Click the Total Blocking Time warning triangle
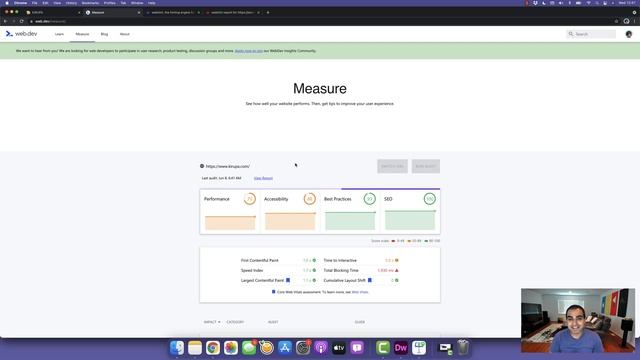 pyautogui.click(x=396, y=271)
